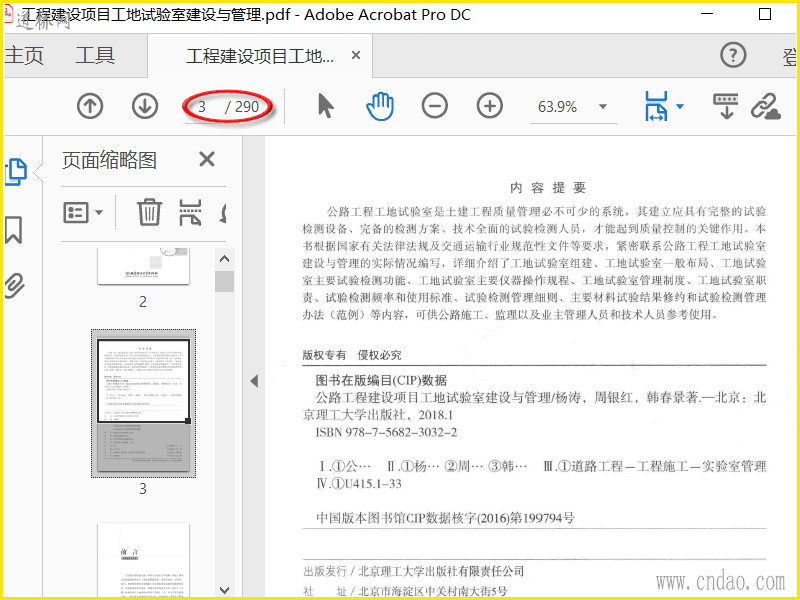Activate the hand pan tool
The image size is (800, 600).
pyautogui.click(x=380, y=107)
